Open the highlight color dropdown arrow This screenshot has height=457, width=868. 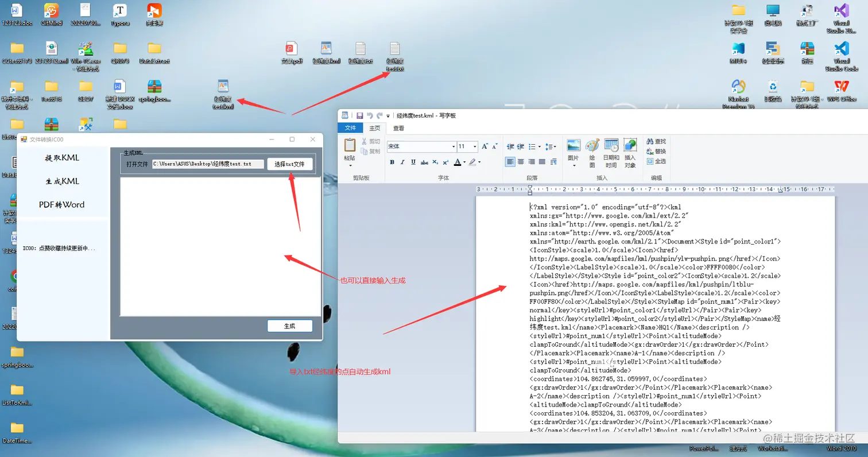tap(479, 162)
